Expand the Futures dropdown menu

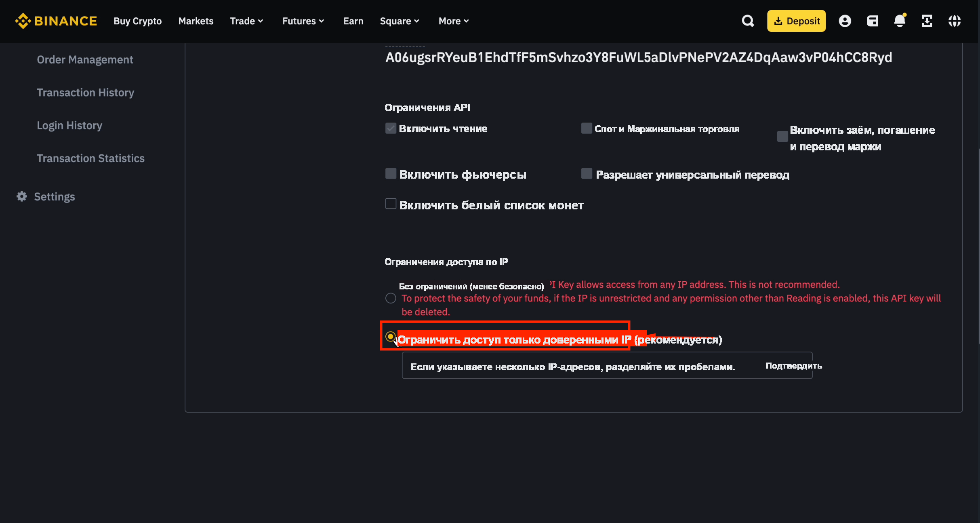[303, 21]
